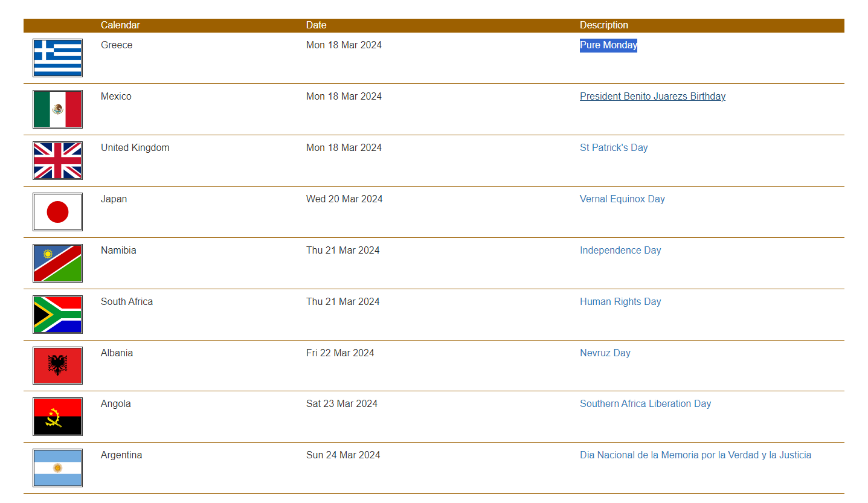This screenshot has height=503, width=868.
Task: Click the United Kingdom flag icon
Action: 57,161
